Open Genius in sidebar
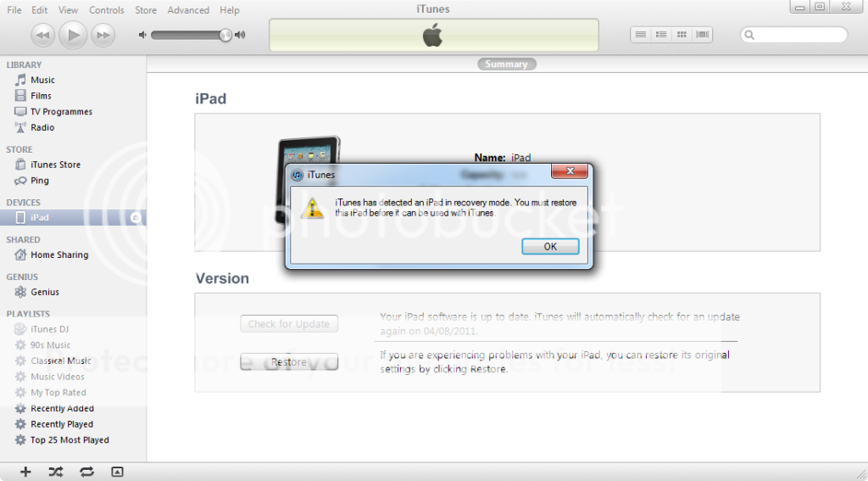The image size is (868, 481). click(45, 292)
